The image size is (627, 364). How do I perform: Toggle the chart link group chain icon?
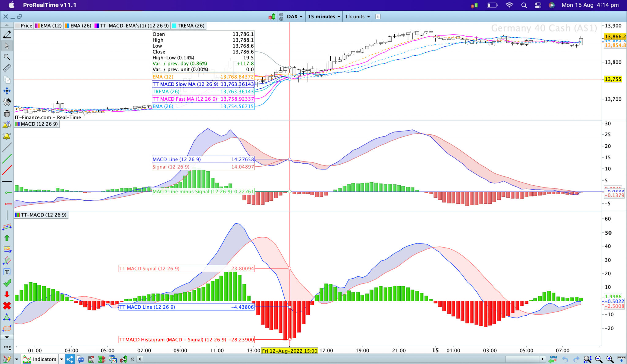point(281,17)
